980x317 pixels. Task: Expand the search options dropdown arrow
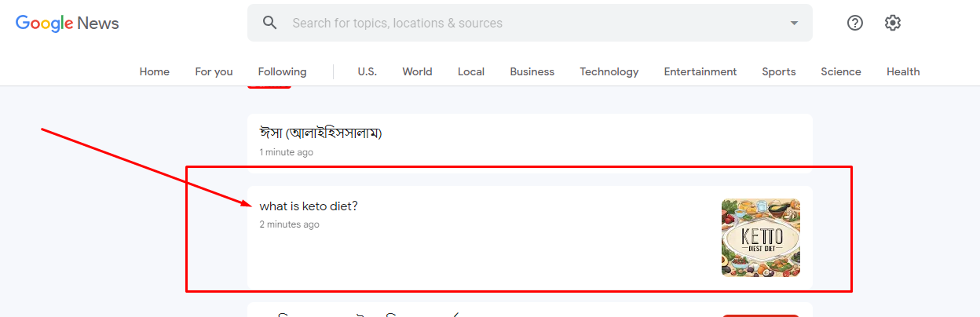tap(794, 23)
